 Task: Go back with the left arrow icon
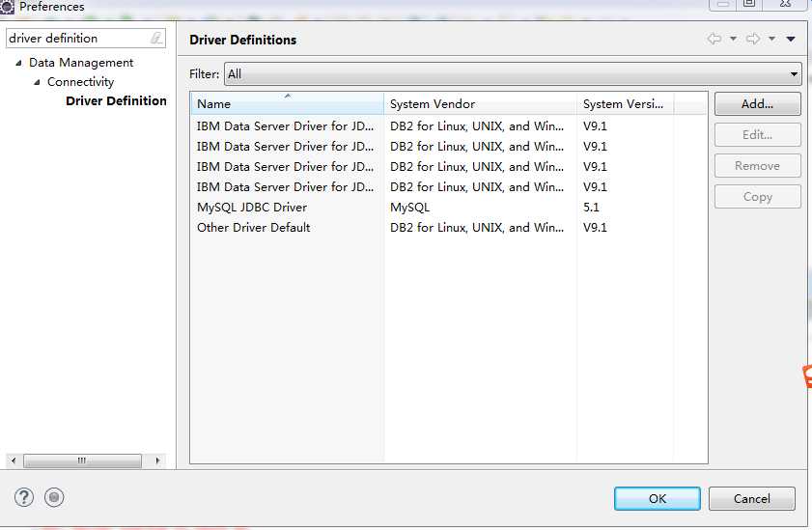pos(714,39)
